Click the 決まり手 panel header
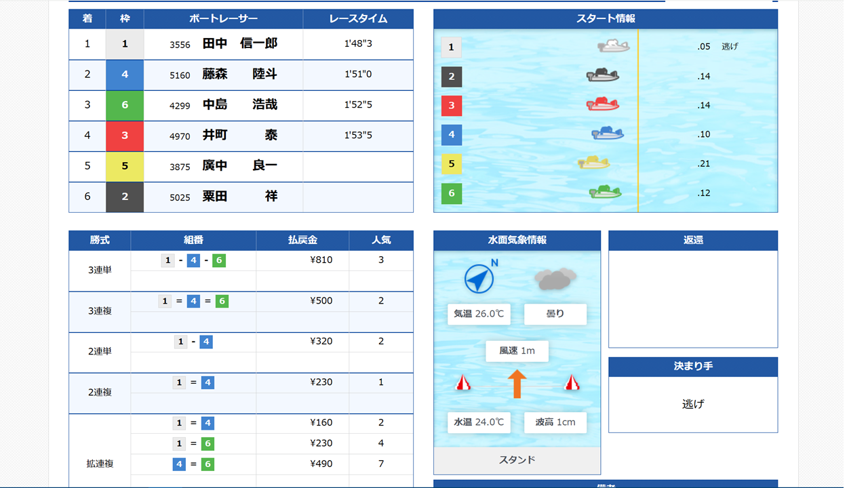Screen dimensions: 868x488 click(693, 366)
